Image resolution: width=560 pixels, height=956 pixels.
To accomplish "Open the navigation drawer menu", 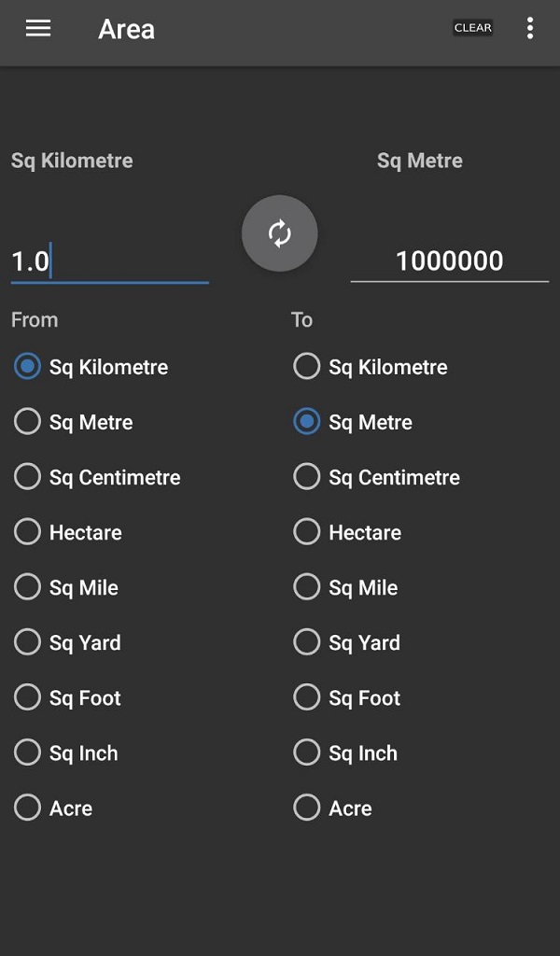I will pos(37,28).
